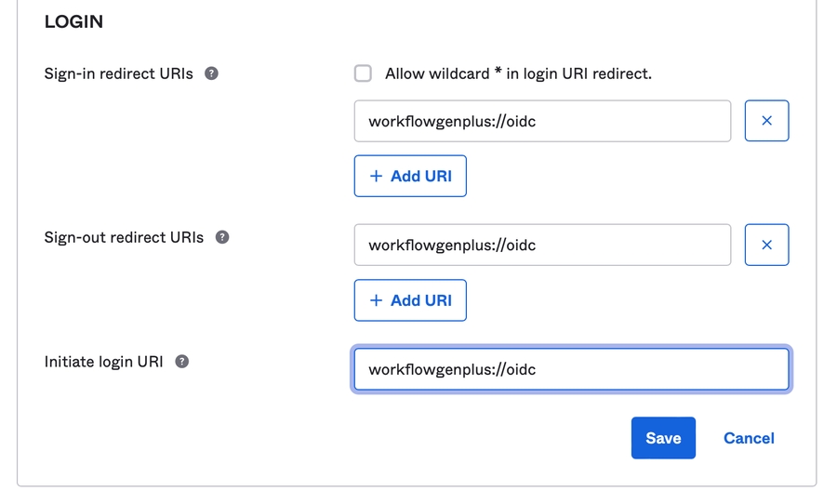Click the LOGIN section heading
The image size is (837, 504).
point(73,21)
